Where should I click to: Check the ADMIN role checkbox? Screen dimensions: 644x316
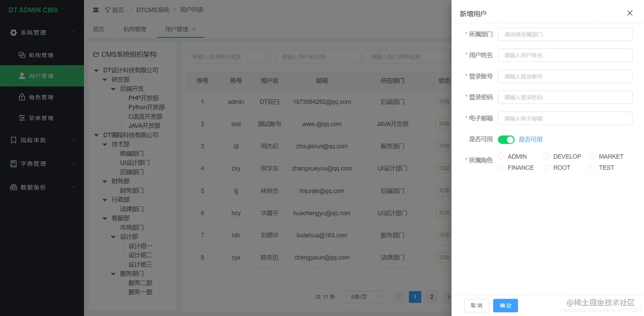[x=500, y=156]
